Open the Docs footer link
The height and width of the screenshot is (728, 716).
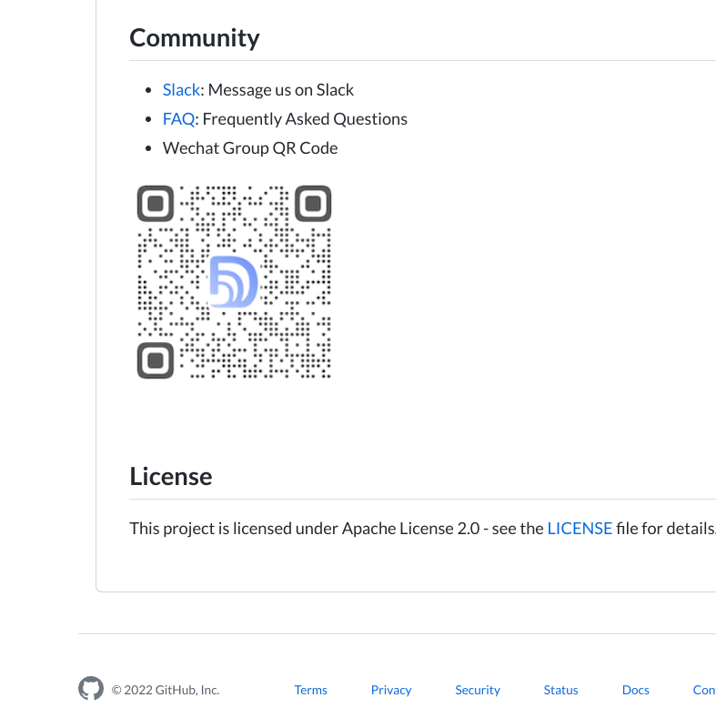pyautogui.click(x=635, y=690)
